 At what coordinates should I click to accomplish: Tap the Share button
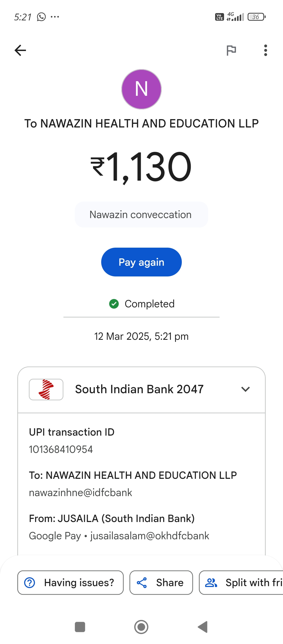[x=161, y=582]
